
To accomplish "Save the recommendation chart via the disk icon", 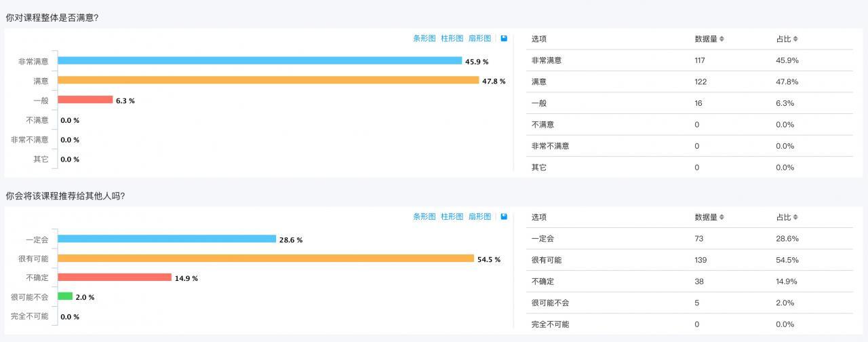I will pyautogui.click(x=504, y=217).
